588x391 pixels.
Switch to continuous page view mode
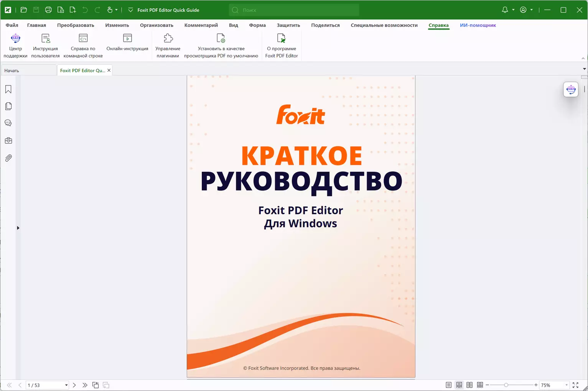coord(459,385)
